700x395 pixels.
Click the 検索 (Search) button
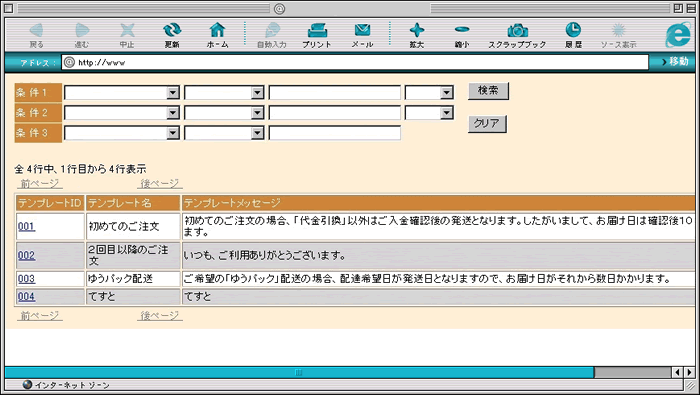(488, 91)
